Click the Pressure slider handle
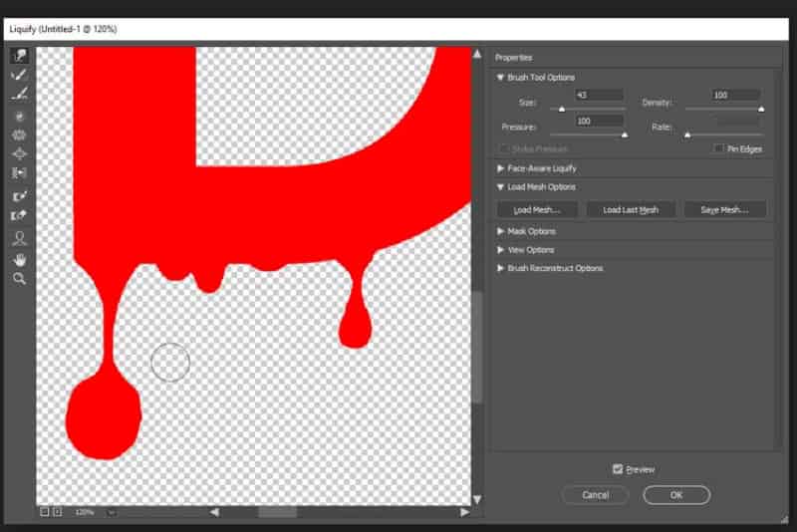The image size is (797, 532). click(x=625, y=134)
